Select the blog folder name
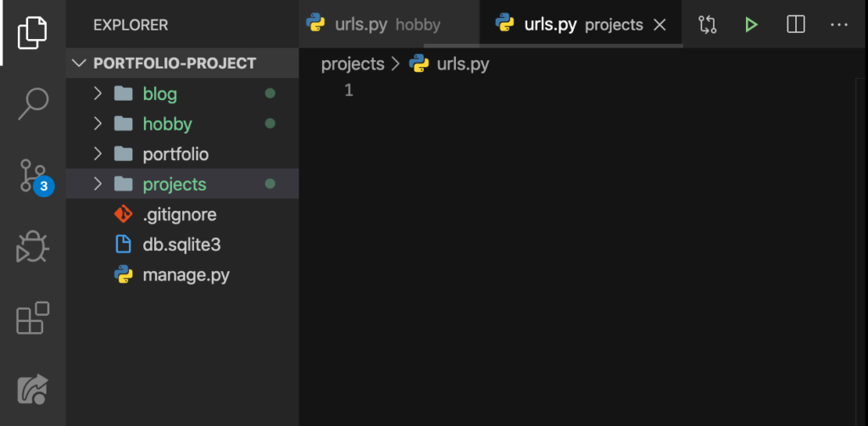Screen dimensions: 868x426 tap(160, 94)
